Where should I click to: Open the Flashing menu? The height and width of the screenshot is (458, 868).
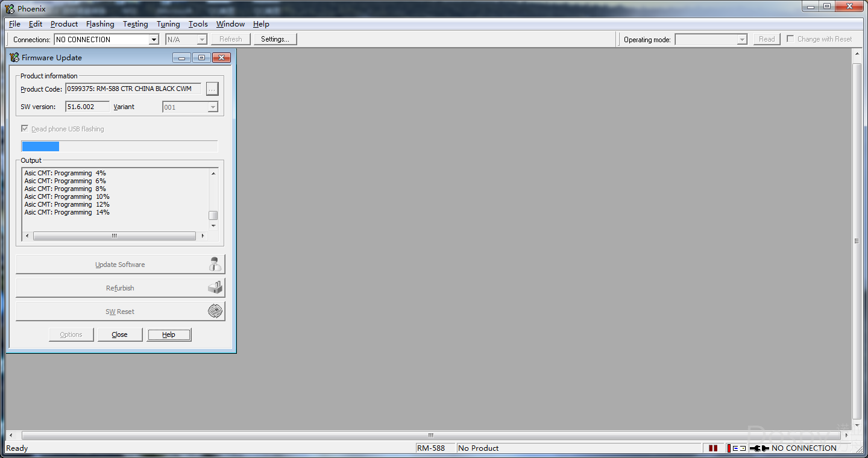coord(100,24)
